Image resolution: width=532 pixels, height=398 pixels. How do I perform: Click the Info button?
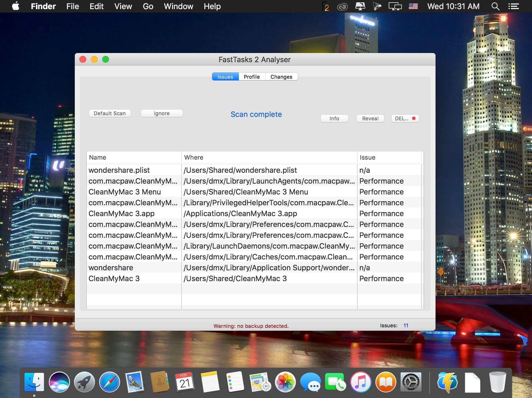pos(334,118)
